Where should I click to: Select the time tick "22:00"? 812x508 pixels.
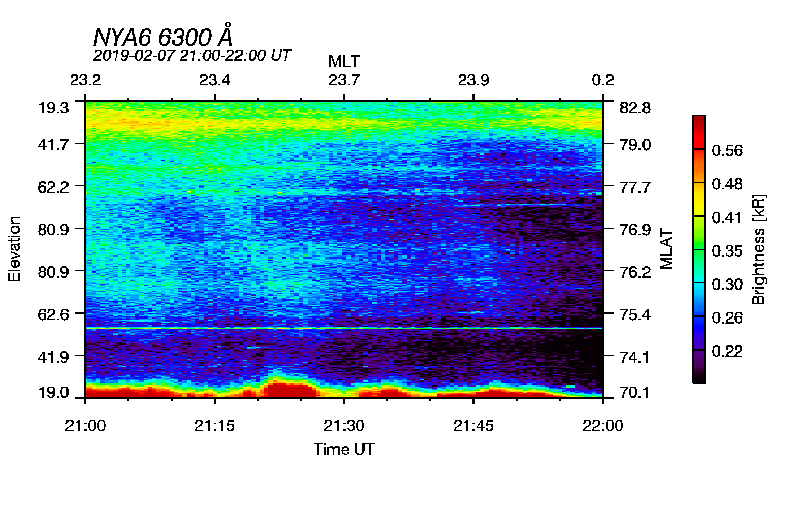[x=603, y=426]
